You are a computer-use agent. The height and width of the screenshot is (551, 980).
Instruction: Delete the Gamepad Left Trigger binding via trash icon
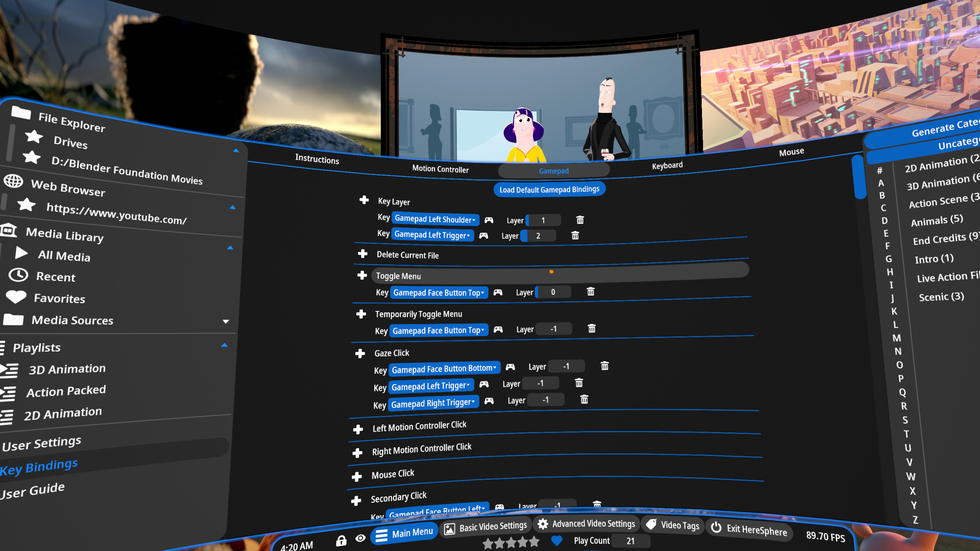575,235
